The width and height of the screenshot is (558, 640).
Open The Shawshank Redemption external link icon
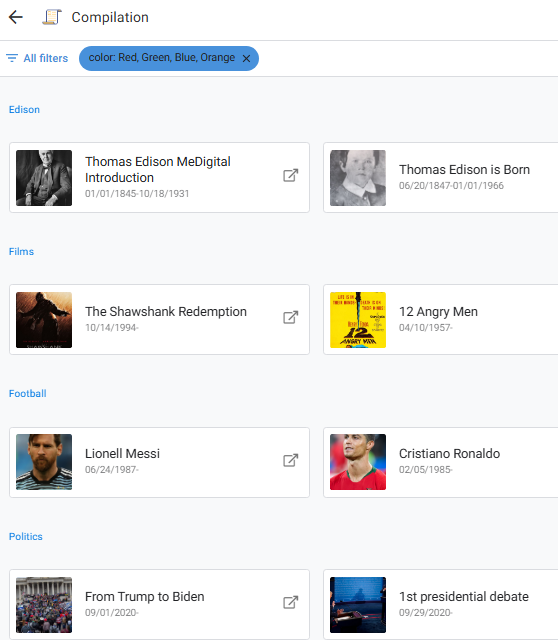pos(291,318)
